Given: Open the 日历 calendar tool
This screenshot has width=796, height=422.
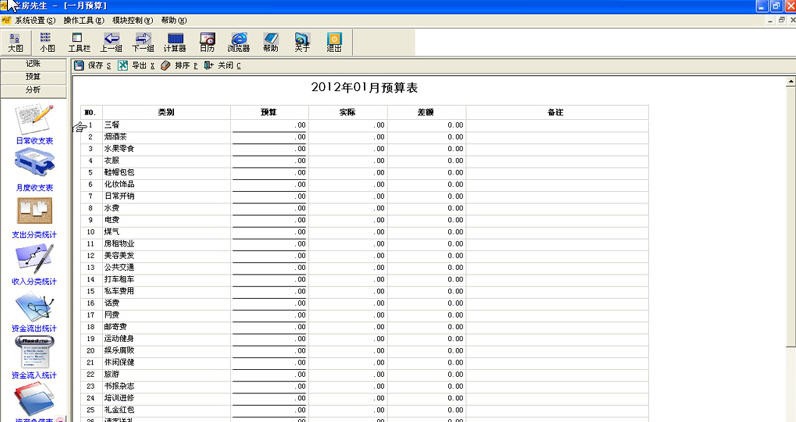Looking at the screenshot, I should (207, 42).
